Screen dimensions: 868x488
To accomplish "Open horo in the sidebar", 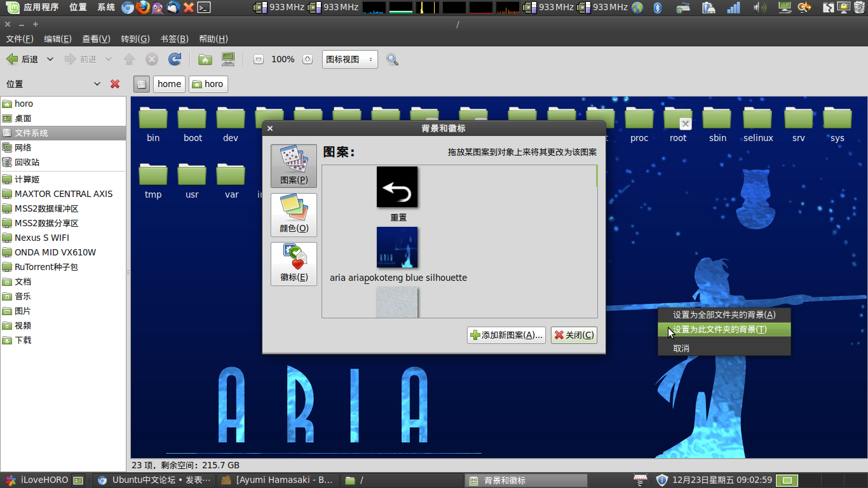I will pos(64,104).
